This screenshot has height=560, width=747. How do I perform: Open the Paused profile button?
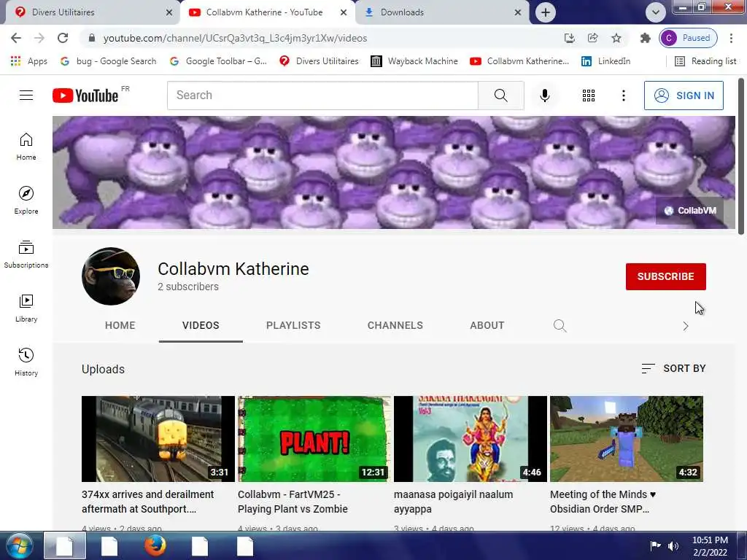(688, 38)
